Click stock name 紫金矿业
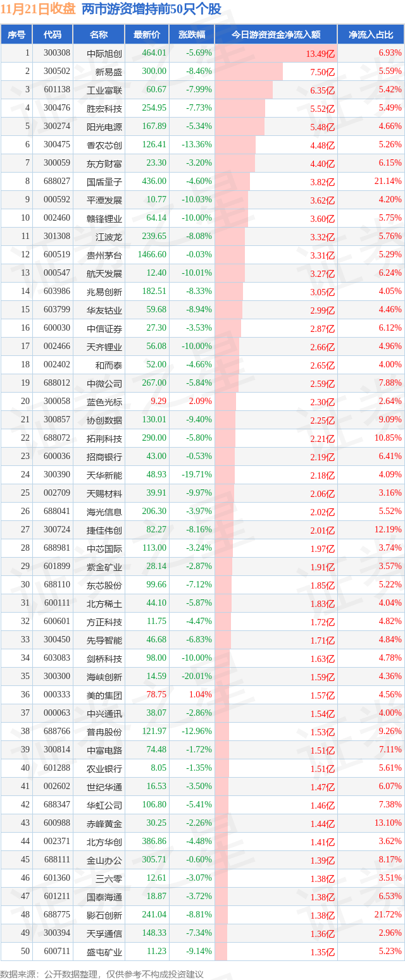Image resolution: width=405 pixels, height=980 pixels. tap(104, 567)
